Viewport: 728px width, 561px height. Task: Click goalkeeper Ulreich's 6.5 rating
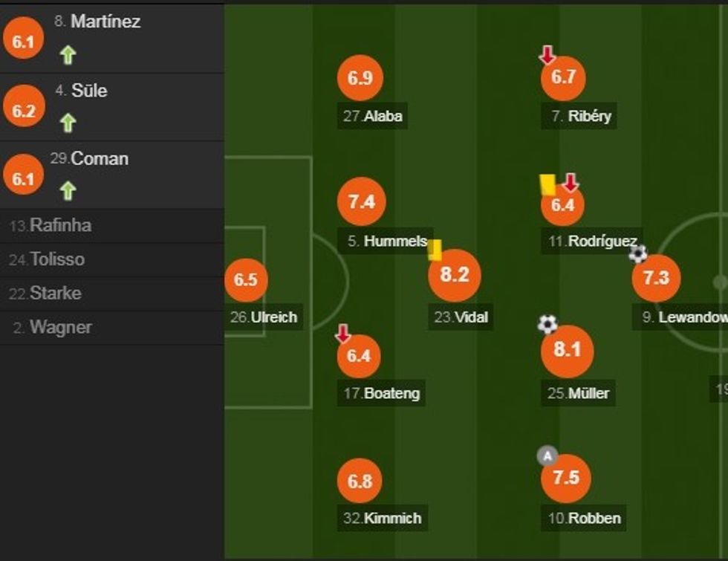coord(246,280)
